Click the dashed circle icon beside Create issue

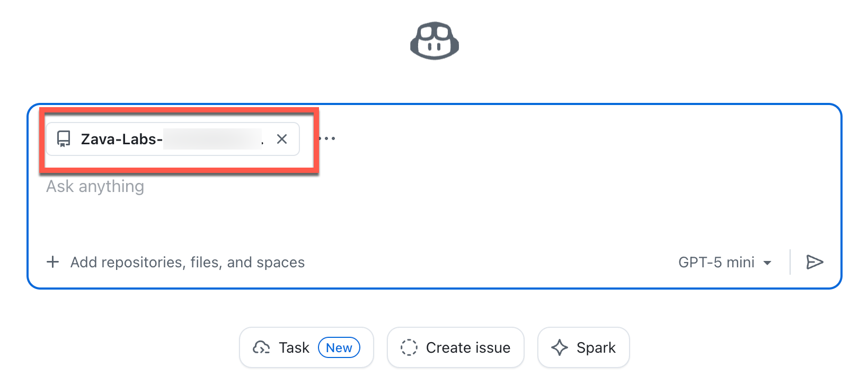(x=408, y=347)
